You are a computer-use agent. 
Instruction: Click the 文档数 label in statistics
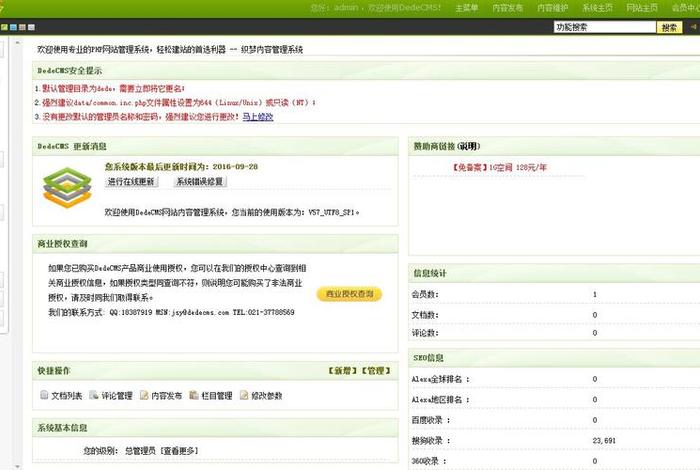click(425, 315)
